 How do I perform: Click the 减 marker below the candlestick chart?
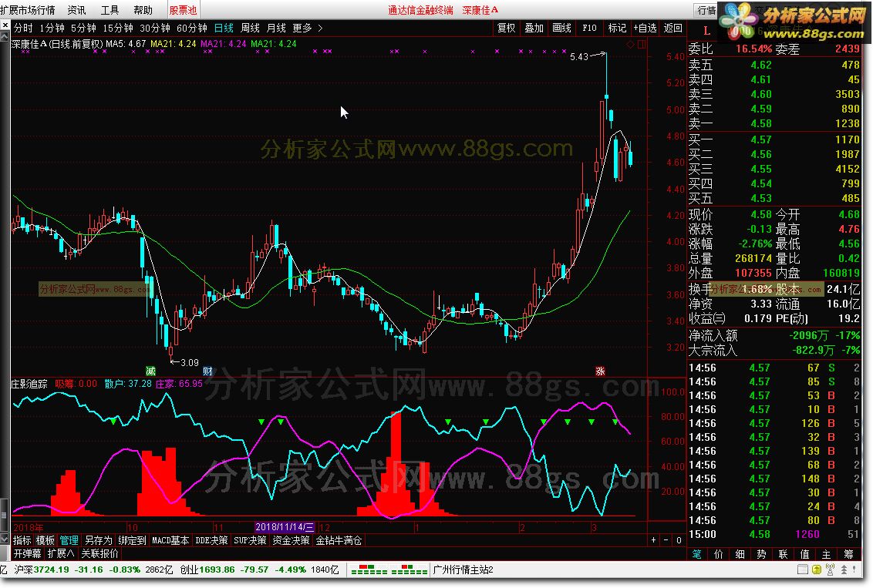pyautogui.click(x=150, y=371)
